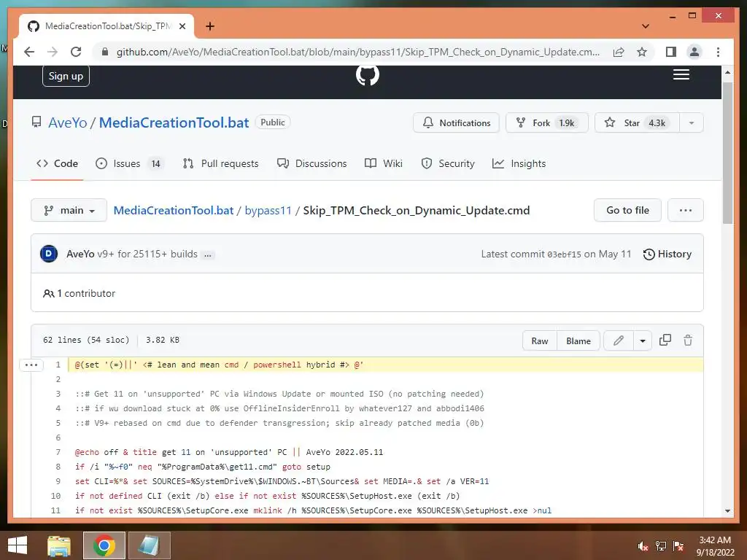
Task: Open the Blame view
Action: tap(578, 341)
